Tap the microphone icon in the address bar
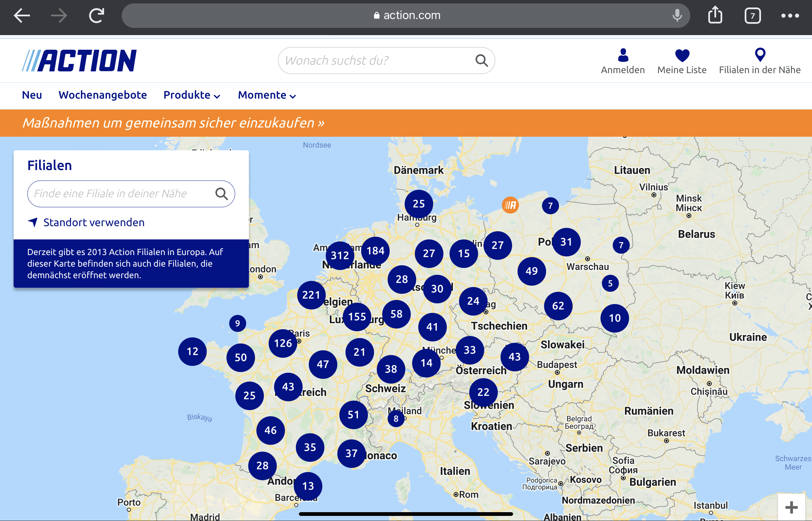This screenshot has width=812, height=521. 677,15
